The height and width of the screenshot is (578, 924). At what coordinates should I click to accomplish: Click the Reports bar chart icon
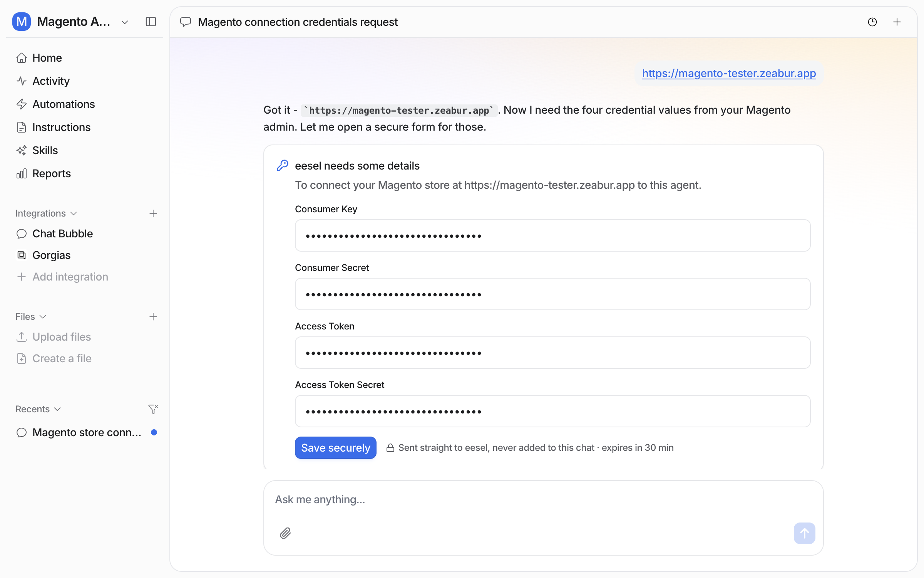tap(22, 173)
